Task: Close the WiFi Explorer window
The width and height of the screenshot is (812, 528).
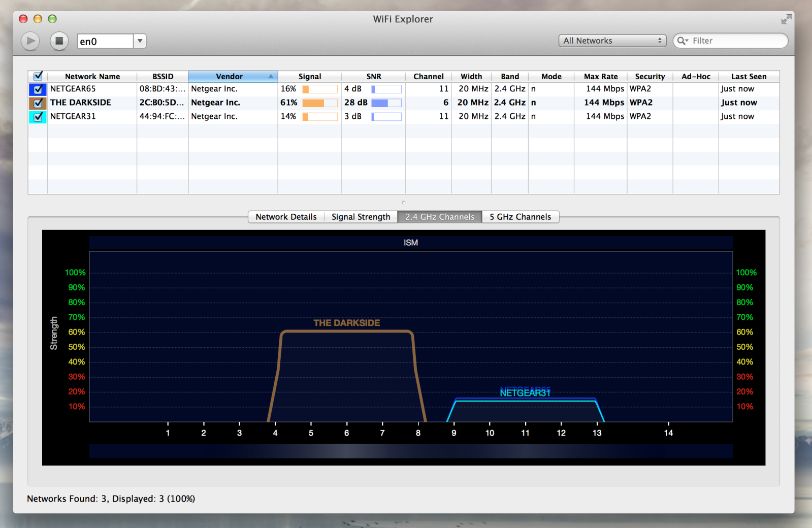Action: pyautogui.click(x=23, y=19)
